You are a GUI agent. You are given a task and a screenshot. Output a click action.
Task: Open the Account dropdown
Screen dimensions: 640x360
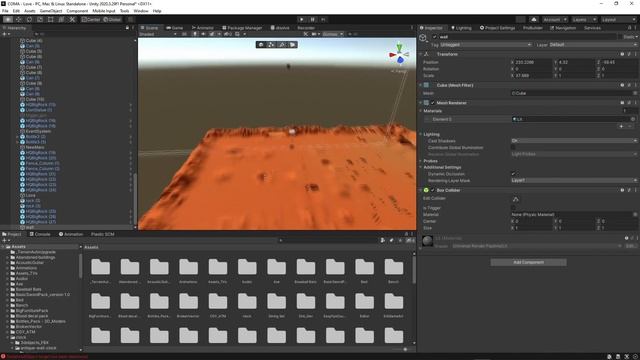[555, 19]
